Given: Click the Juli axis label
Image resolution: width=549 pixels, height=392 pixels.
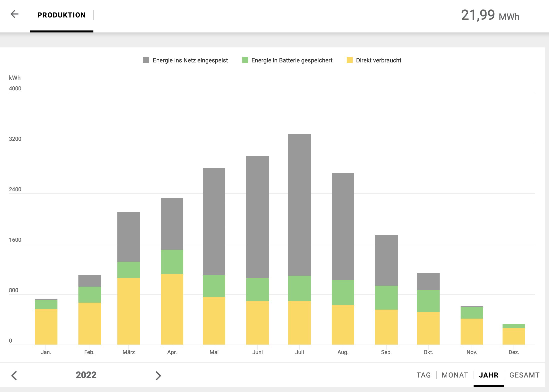Looking at the screenshot, I should pos(299,352).
